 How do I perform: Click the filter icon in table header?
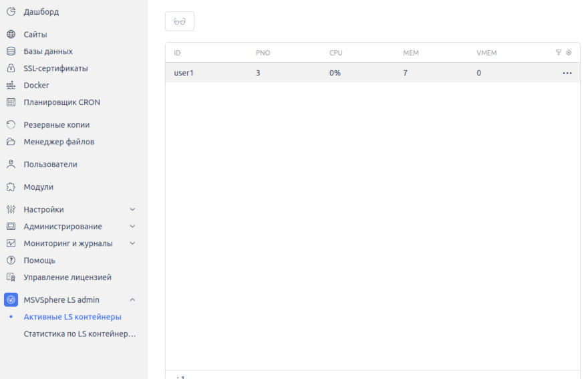point(559,53)
